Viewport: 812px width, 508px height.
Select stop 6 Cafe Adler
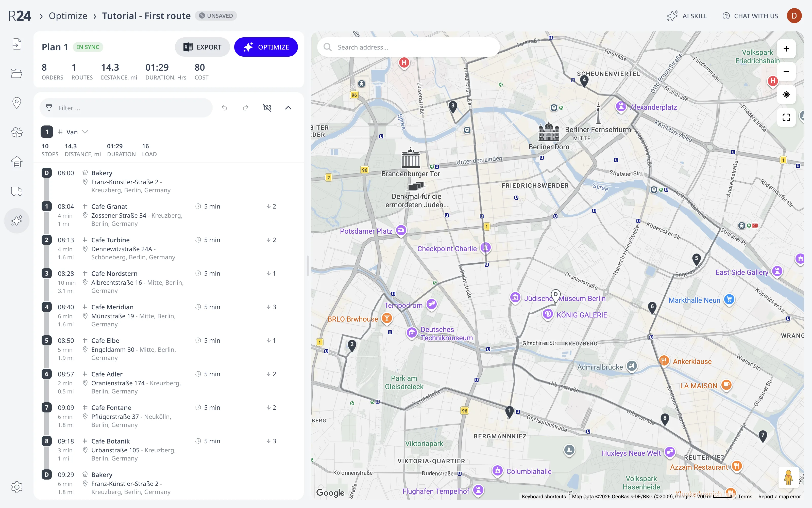point(169,383)
